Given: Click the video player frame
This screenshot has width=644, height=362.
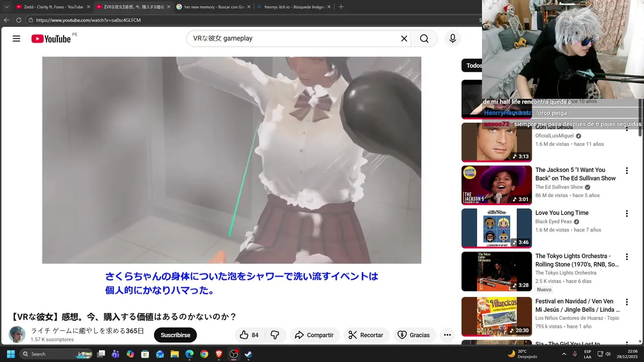Looking at the screenshot, I should [x=231, y=160].
